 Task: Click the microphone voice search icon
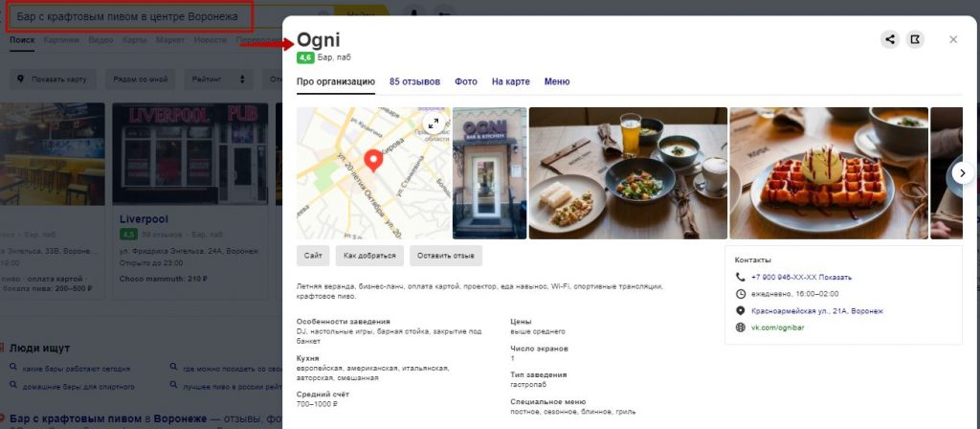(x=413, y=13)
